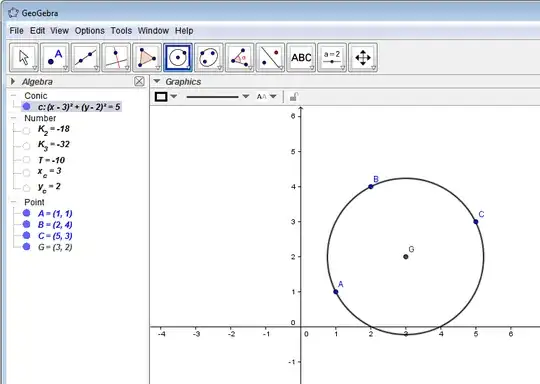
Task: Select the New Point tool
Action: point(54,58)
